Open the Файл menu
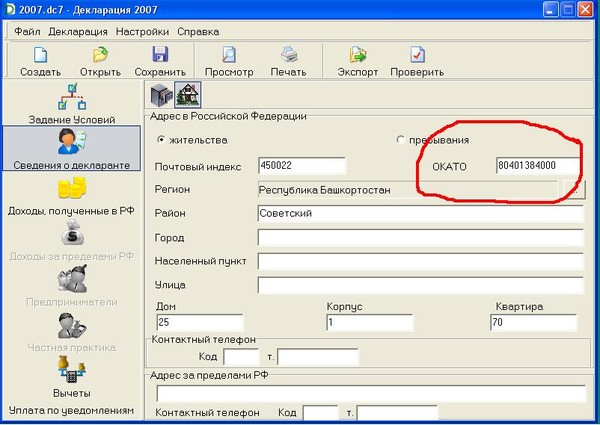Viewport: 600px width, 425px height. (27, 31)
